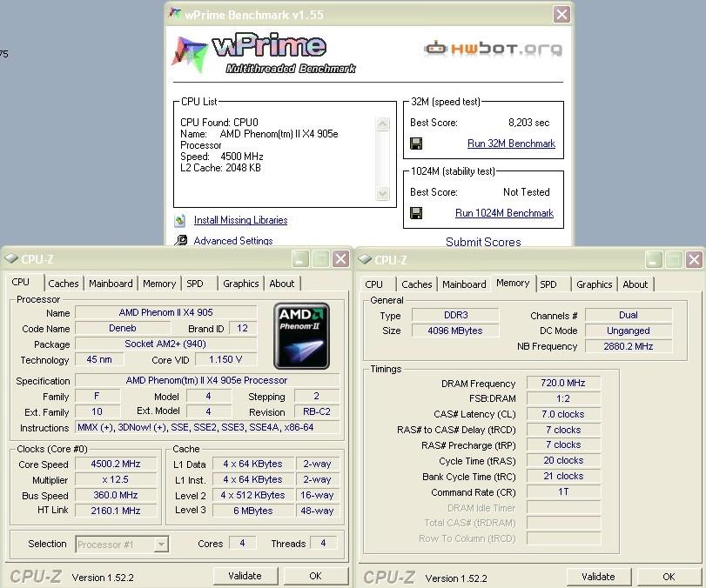
Task: Click Validate button in left CPU-Z
Action: tap(245, 576)
